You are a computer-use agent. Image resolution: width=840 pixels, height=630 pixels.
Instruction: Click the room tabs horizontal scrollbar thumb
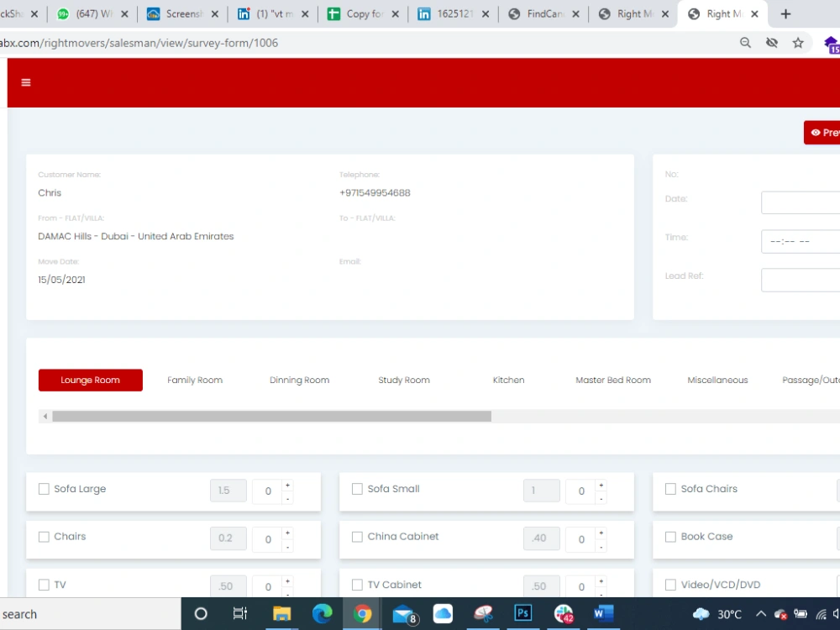pos(271,417)
